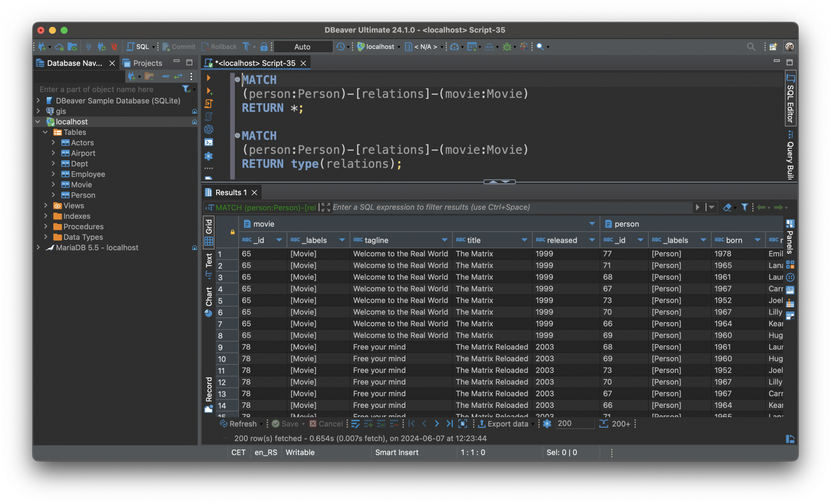831x504 pixels.
Task: Open execution settings gear in editor sidebar
Action: pyautogui.click(x=208, y=156)
